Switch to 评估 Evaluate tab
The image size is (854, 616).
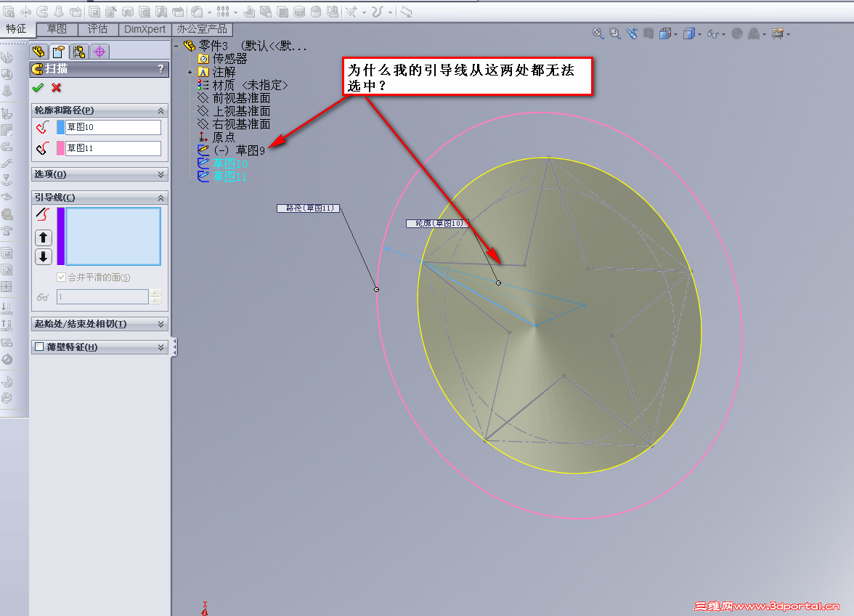[97, 29]
